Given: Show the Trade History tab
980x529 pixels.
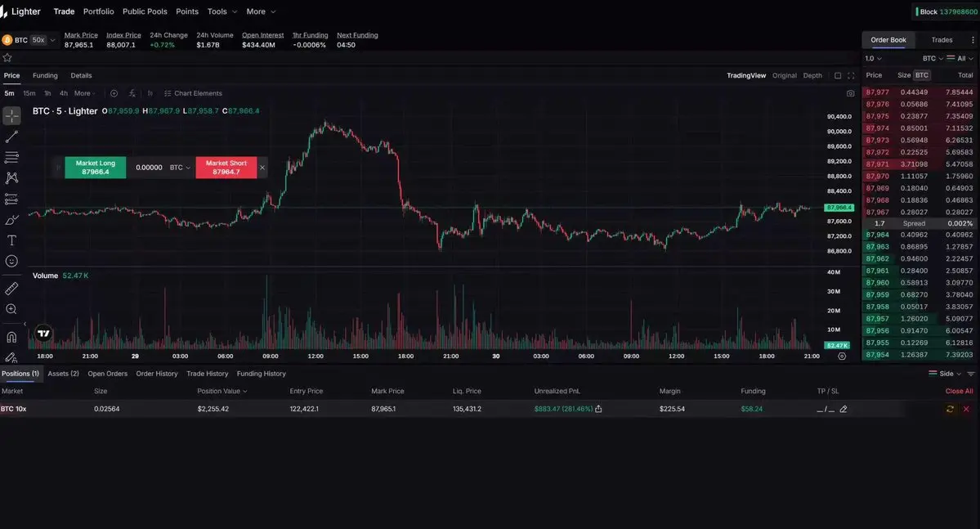Looking at the screenshot, I should 208,374.
